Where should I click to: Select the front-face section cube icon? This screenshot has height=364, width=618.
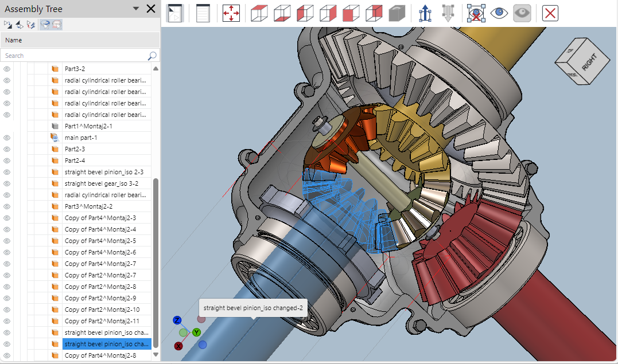[351, 13]
